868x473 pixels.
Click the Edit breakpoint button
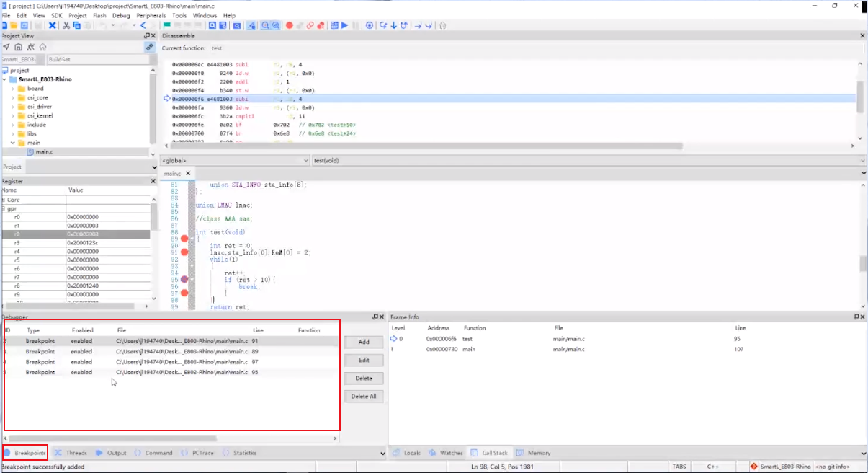(x=364, y=360)
